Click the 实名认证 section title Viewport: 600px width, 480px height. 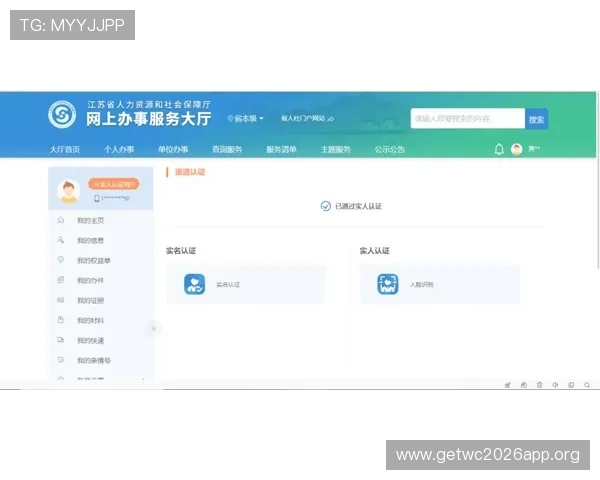coord(181,251)
